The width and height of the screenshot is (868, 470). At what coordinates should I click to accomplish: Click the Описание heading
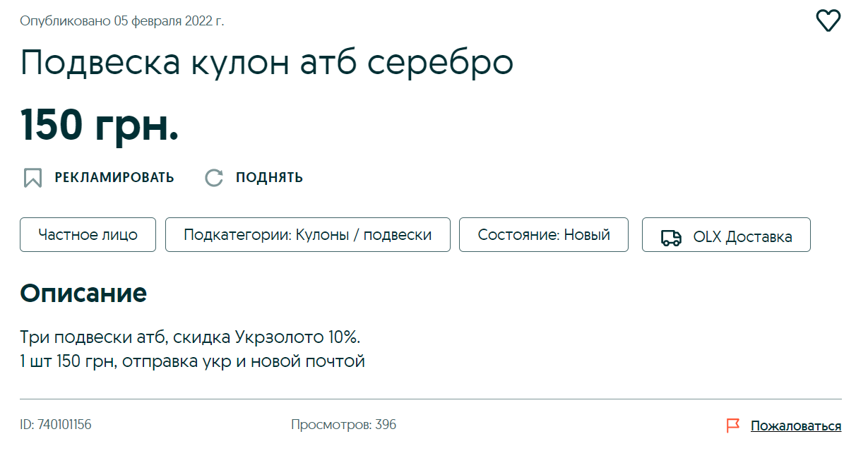[x=83, y=293]
